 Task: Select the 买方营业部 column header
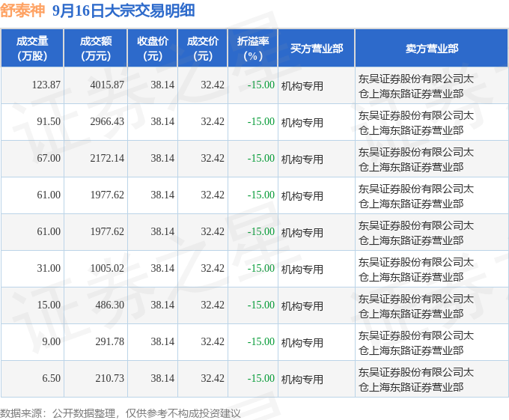coord(317,49)
